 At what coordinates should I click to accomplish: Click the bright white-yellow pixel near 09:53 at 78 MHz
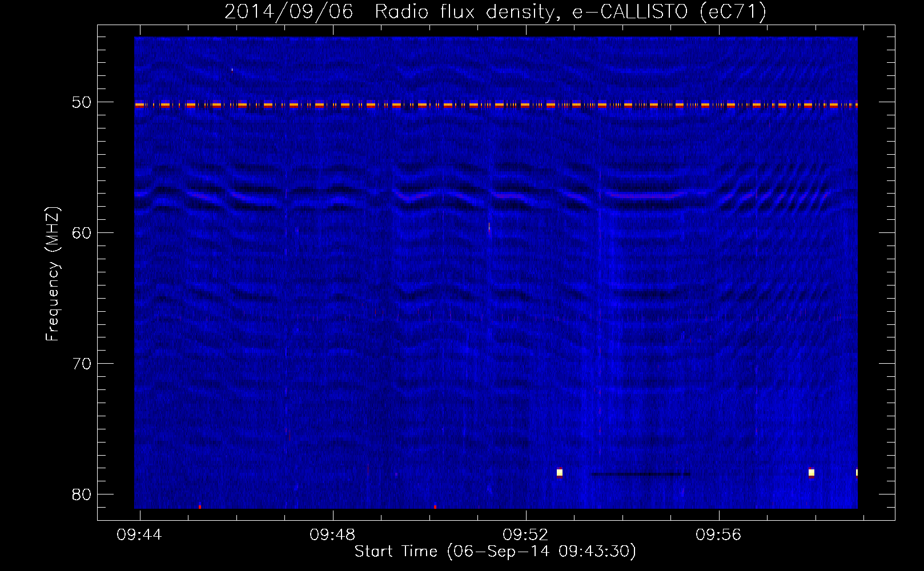pyautogui.click(x=560, y=472)
